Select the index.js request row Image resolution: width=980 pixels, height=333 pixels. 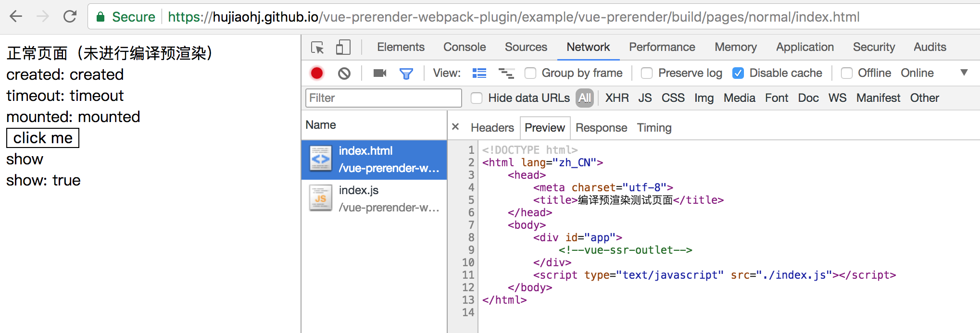374,199
